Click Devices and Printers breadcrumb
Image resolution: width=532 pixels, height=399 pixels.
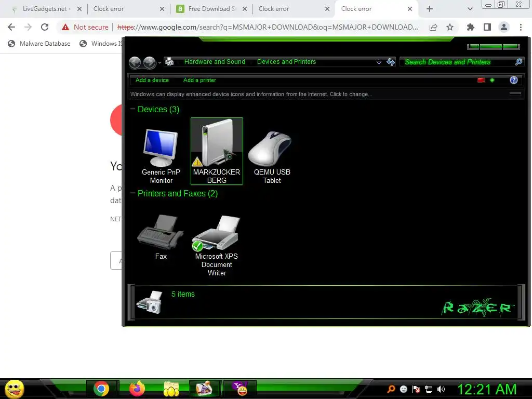coord(286,62)
